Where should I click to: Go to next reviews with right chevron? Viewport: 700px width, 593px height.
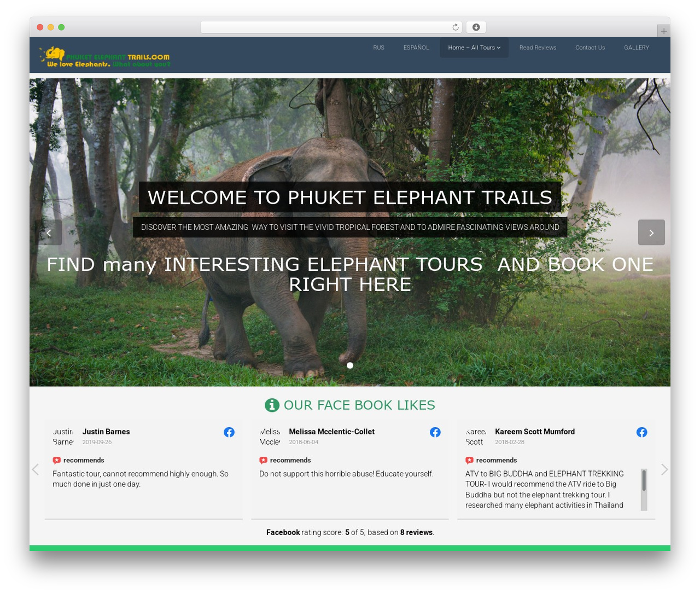point(664,469)
